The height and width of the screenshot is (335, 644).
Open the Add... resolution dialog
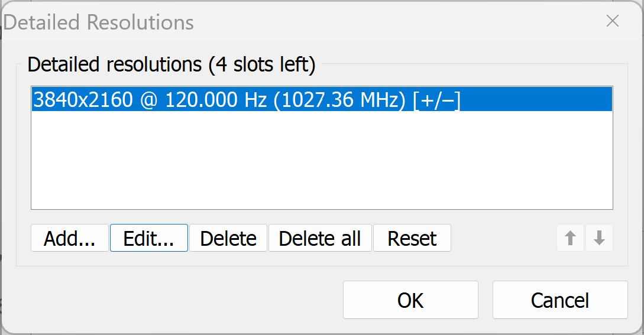tap(69, 238)
